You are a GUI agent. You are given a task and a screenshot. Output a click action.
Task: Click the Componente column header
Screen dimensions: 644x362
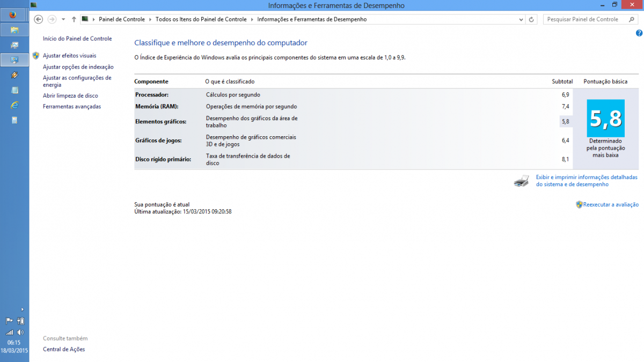coord(151,82)
